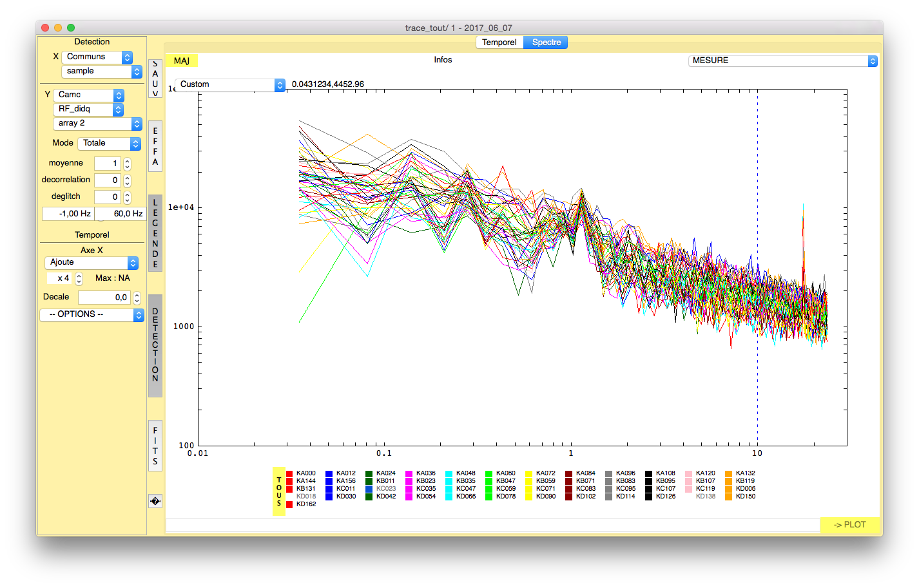Image resolution: width=919 pixels, height=588 pixels.
Task: Toggle the vertical LEGENDE panel button
Action: [155, 233]
